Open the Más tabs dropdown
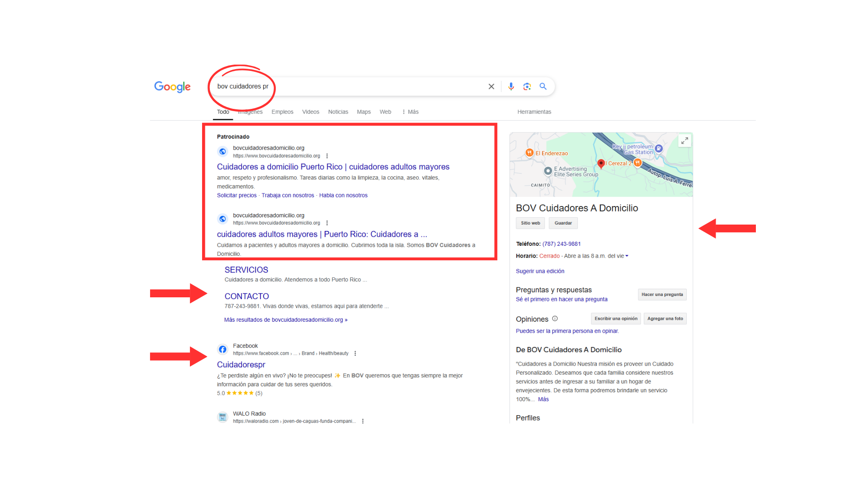Image resolution: width=868 pixels, height=488 pixels. coord(410,112)
